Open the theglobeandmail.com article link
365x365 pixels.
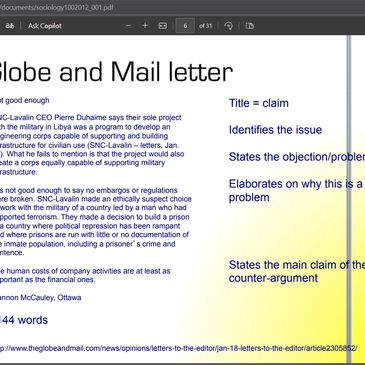[x=178, y=348]
